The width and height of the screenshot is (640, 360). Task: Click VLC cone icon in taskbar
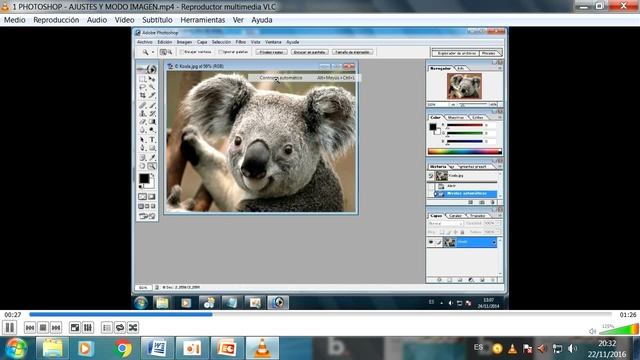(262, 348)
